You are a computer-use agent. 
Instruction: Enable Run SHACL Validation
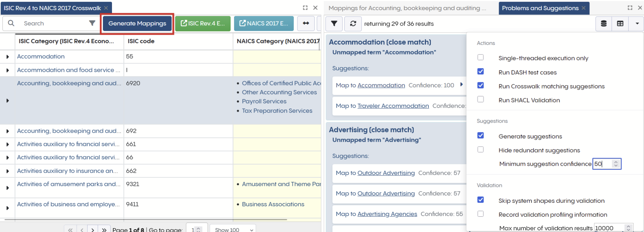481,99
